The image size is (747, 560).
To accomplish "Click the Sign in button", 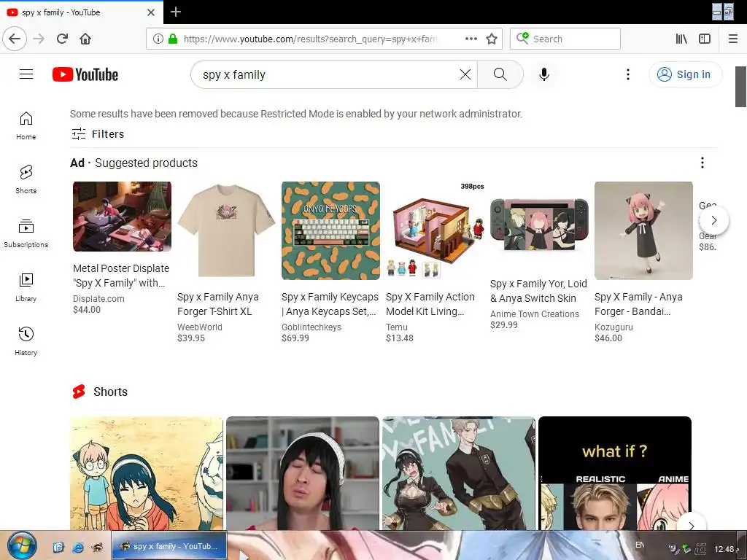I will [685, 74].
